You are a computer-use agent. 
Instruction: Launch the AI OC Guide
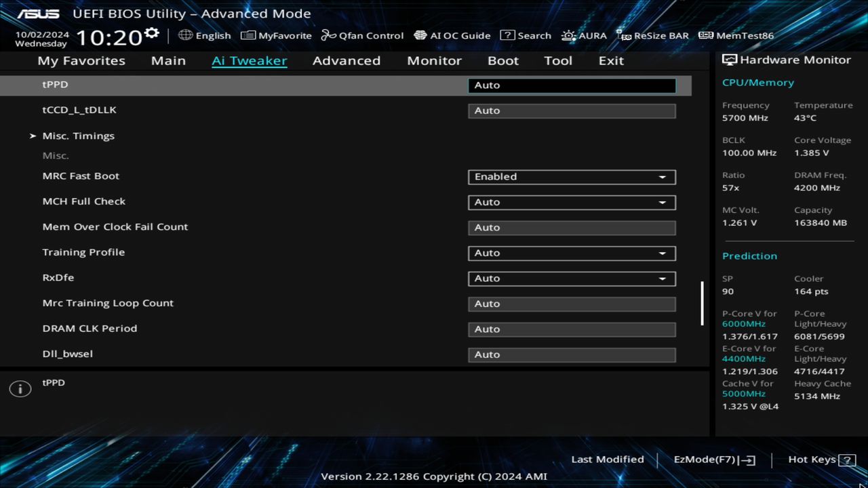click(452, 35)
